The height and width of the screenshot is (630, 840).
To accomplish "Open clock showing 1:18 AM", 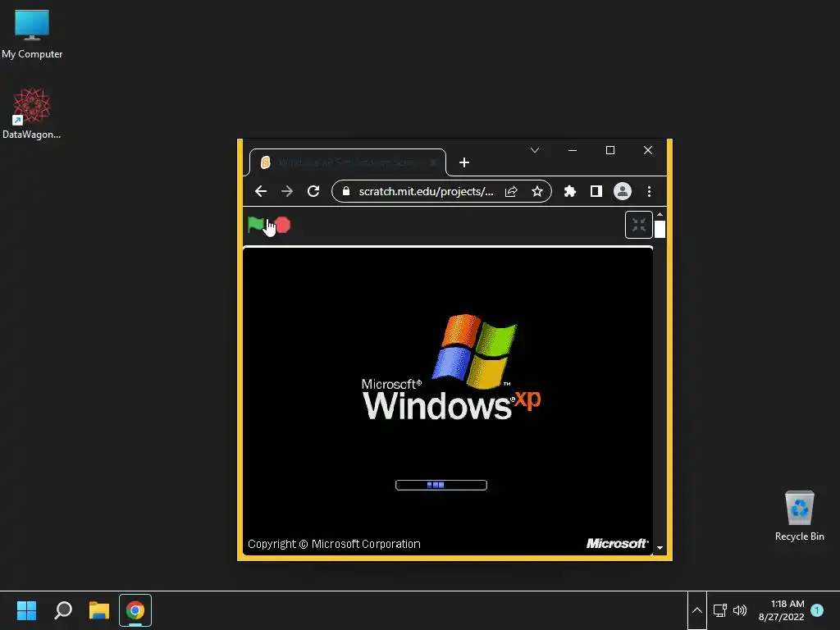I will pos(782,610).
